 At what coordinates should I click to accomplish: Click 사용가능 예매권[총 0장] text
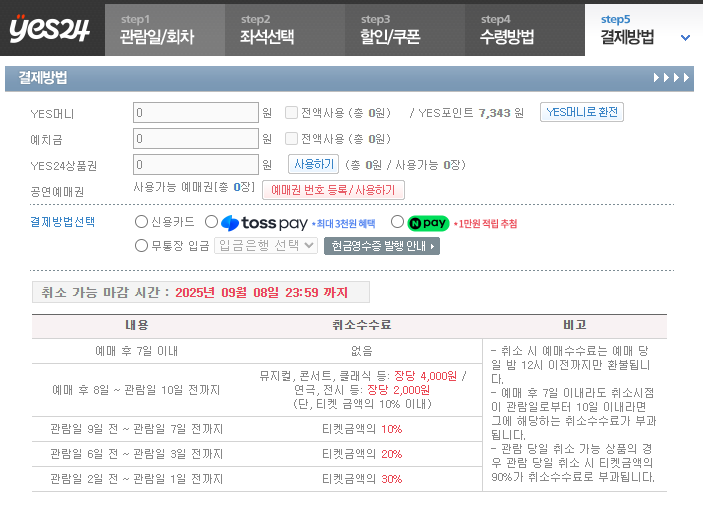point(194,187)
